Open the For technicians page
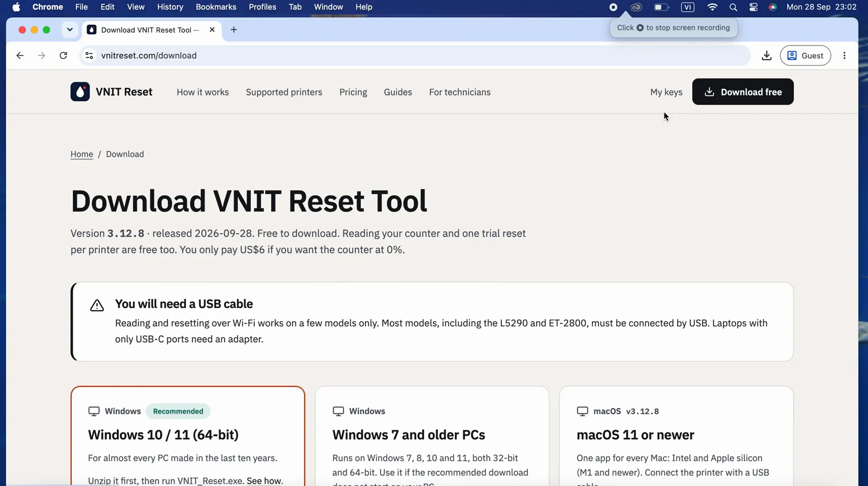Viewport: 868px width, 486px height. click(x=459, y=92)
